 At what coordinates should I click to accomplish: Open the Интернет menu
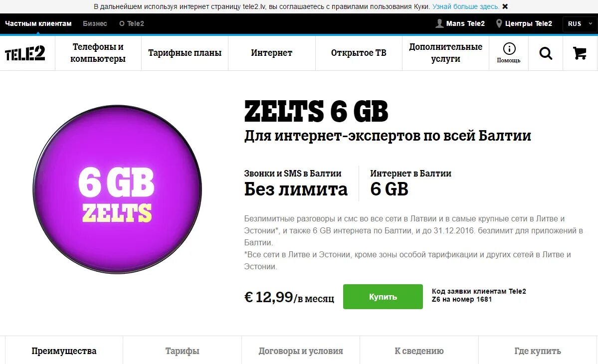click(271, 53)
